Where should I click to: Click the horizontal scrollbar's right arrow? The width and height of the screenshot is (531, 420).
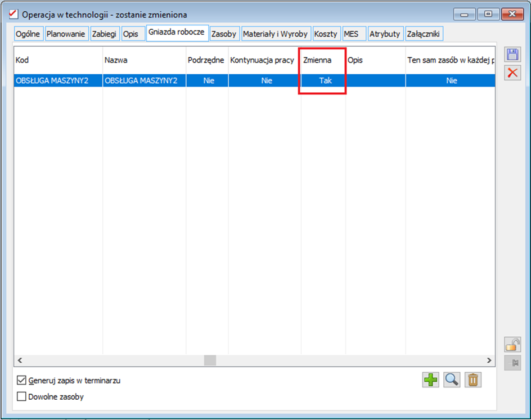490,360
